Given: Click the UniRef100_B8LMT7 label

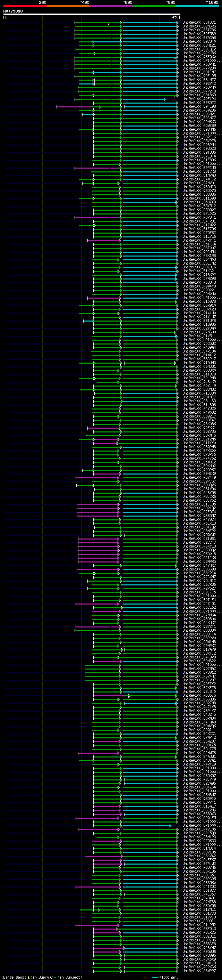Looking at the screenshot, I should (x=199, y=80).
